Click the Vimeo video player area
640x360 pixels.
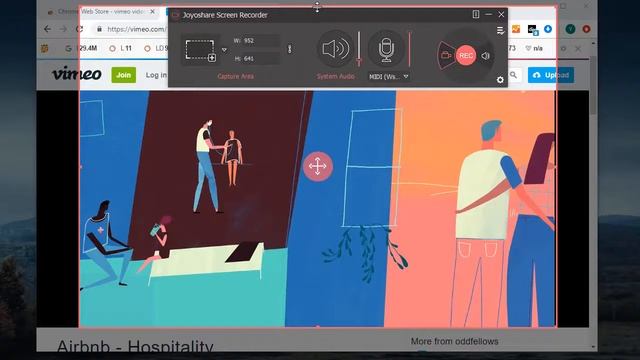313,209
